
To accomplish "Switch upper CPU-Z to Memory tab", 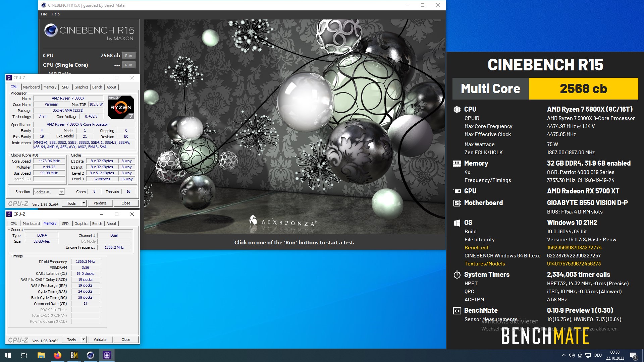I will coord(50,87).
